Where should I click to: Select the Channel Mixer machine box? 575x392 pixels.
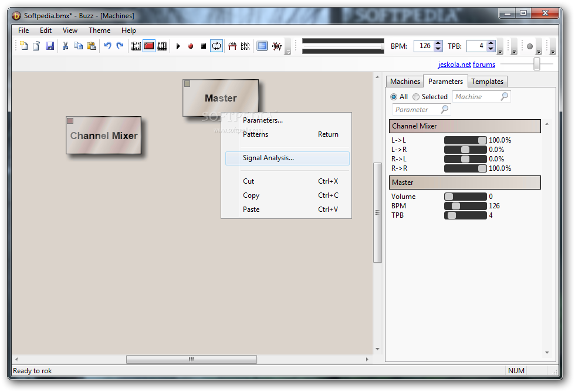[x=104, y=136]
